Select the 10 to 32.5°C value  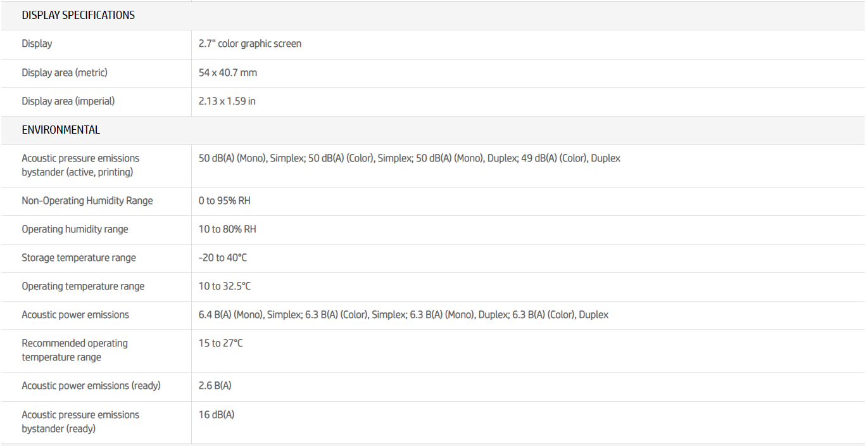pyautogui.click(x=225, y=286)
